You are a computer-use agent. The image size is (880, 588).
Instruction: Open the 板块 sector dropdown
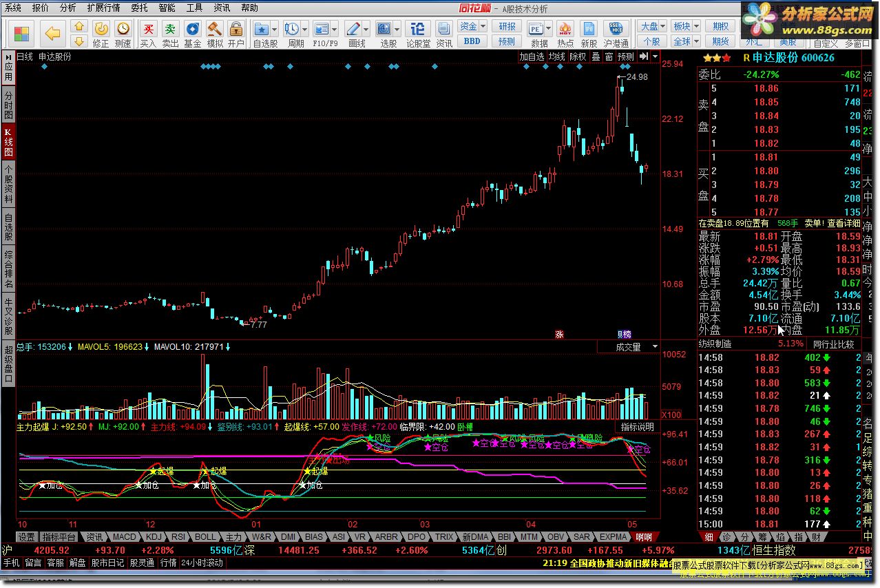[686, 26]
